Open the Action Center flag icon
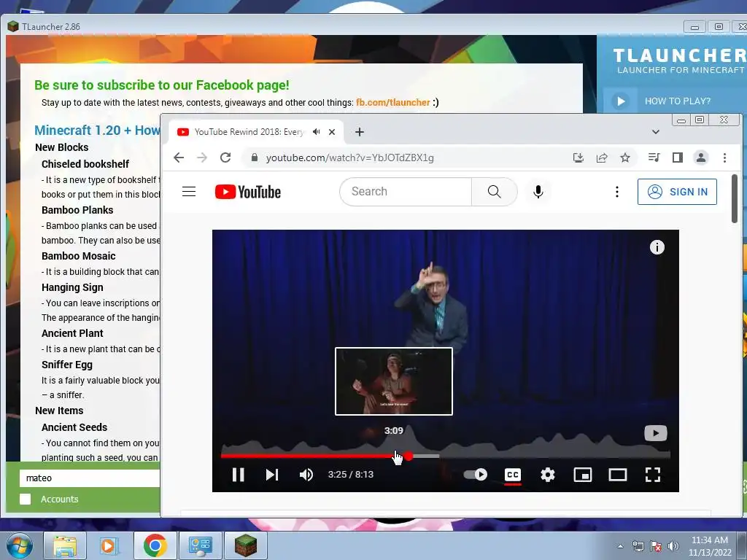Image resolution: width=747 pixels, height=560 pixels. [656, 546]
